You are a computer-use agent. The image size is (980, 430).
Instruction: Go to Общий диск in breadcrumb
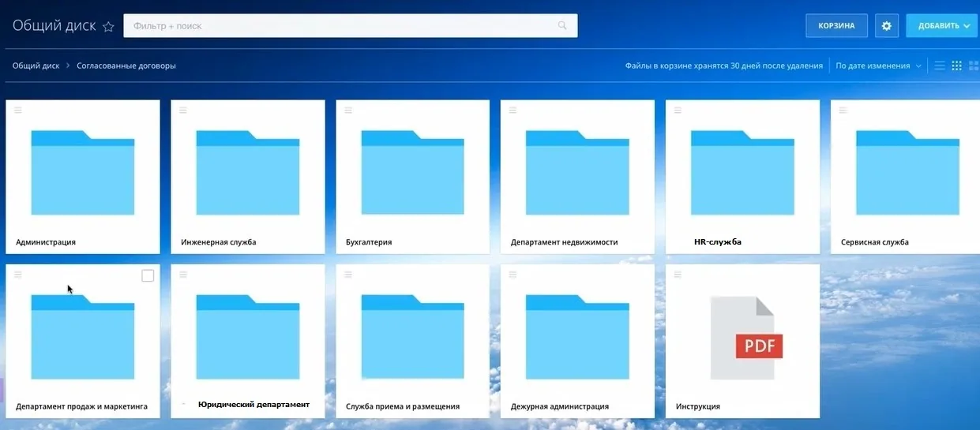click(x=36, y=65)
